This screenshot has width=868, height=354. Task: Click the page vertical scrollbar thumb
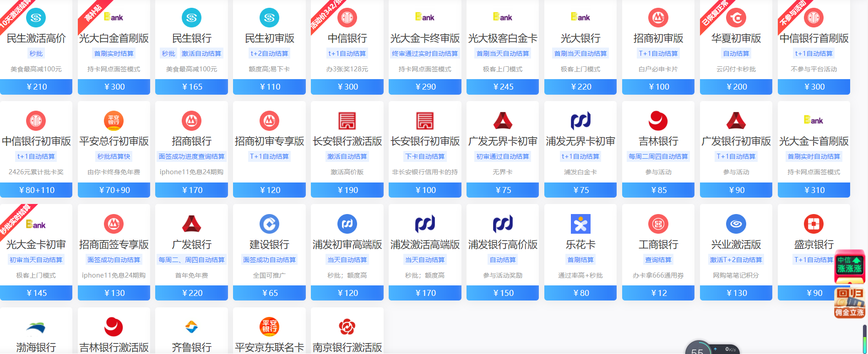click(865, 339)
